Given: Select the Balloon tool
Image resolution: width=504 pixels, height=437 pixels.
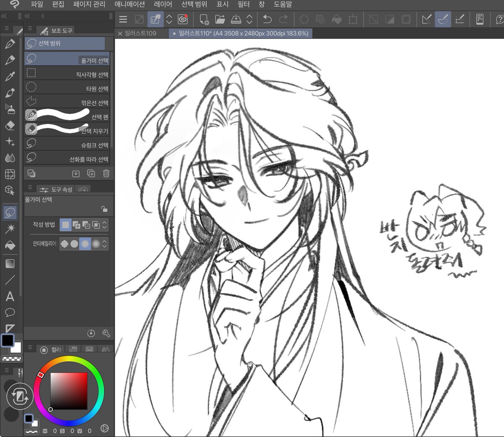Looking at the screenshot, I should [x=10, y=313].
